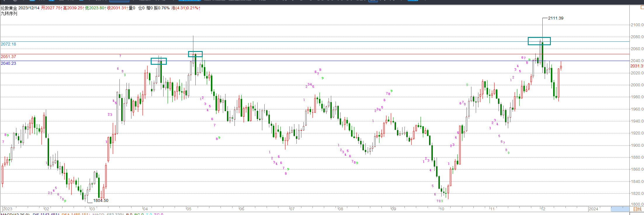Select the teal rectangle at the May peak
This screenshot has width=644, height=215.
pos(195,54)
